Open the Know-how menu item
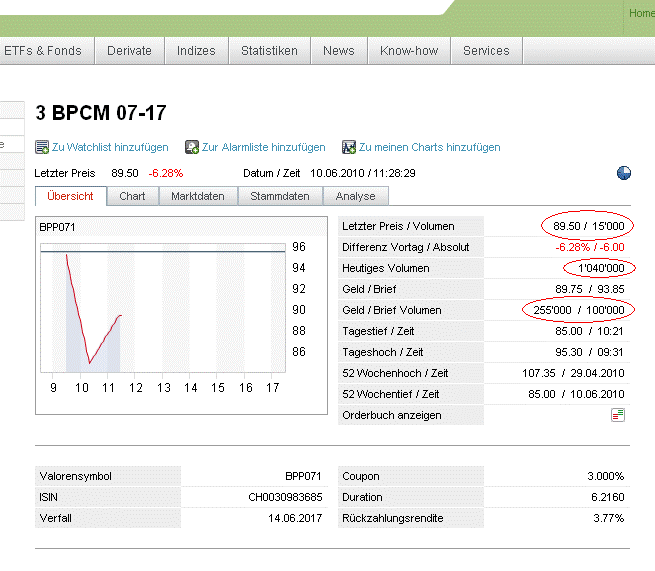This screenshot has height=571, width=655. coord(409,51)
